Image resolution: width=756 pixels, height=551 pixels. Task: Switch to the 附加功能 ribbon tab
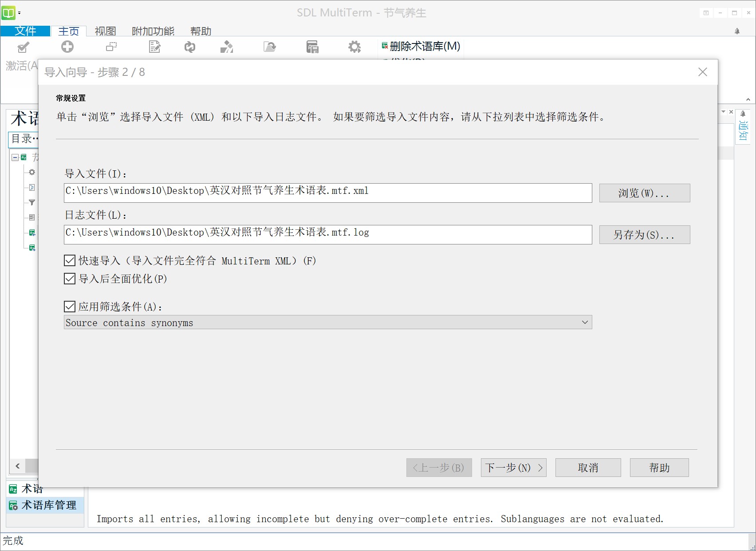tap(153, 31)
